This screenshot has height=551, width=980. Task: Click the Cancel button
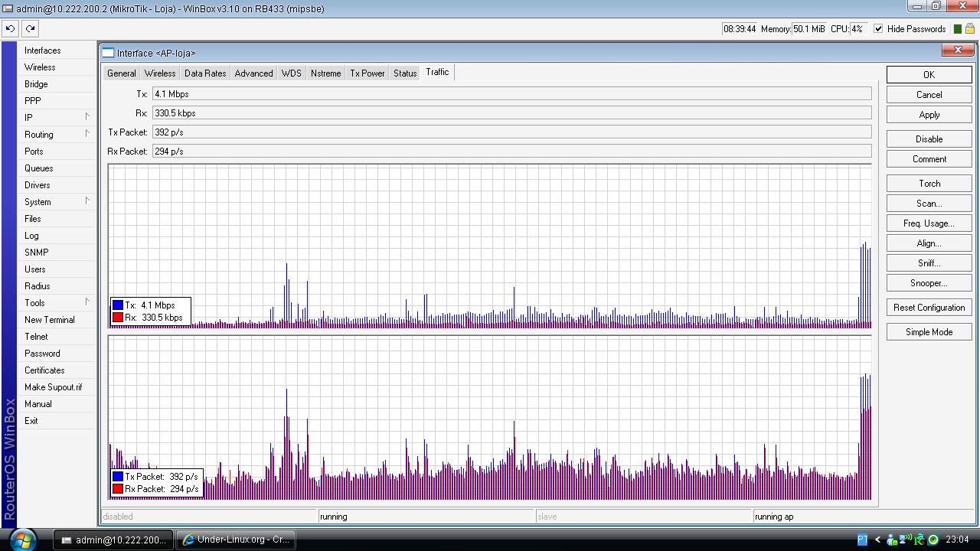pos(929,95)
